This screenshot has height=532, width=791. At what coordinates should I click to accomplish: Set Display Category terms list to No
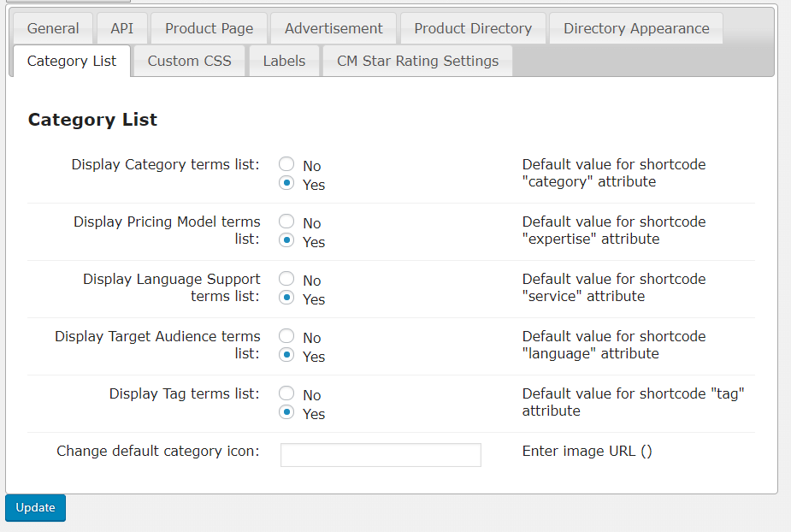click(287, 164)
